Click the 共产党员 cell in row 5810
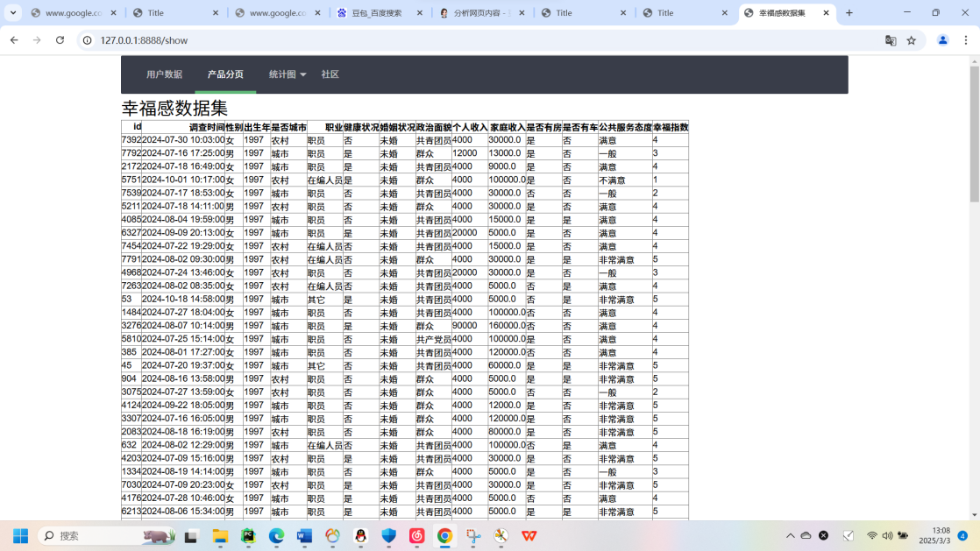 434,339
